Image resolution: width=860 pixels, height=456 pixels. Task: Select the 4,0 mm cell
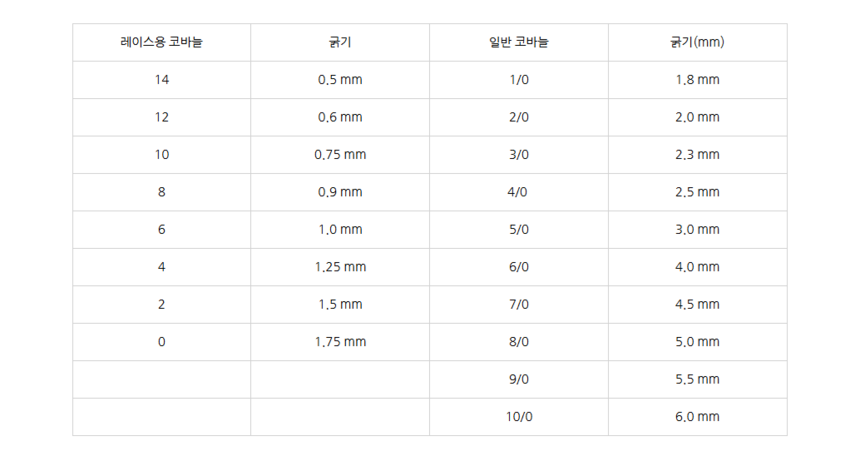click(x=697, y=267)
